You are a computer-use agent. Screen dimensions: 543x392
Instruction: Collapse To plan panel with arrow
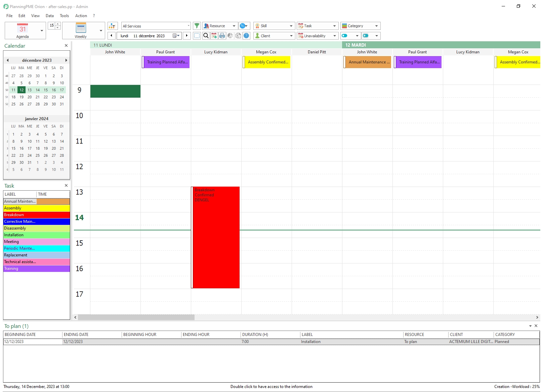click(531, 326)
